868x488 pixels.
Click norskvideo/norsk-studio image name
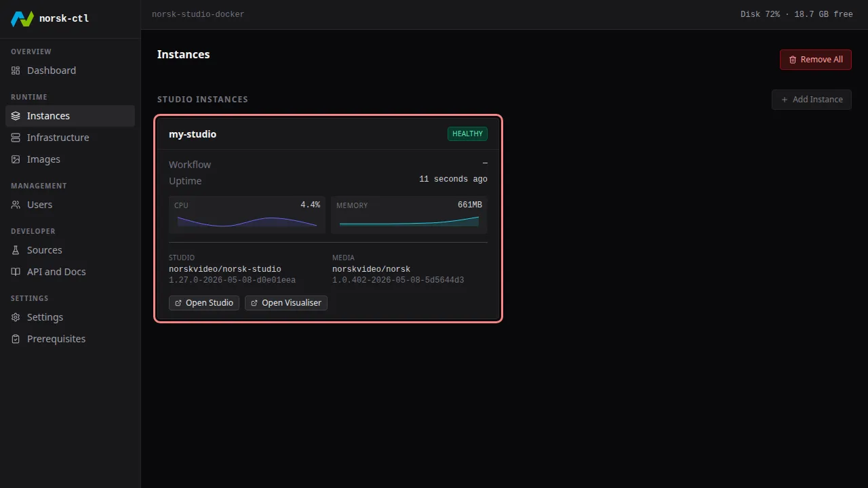(225, 270)
